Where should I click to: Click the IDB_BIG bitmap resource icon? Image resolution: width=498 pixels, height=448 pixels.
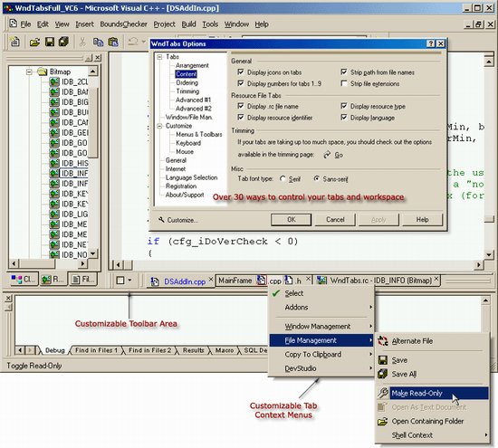click(x=54, y=102)
